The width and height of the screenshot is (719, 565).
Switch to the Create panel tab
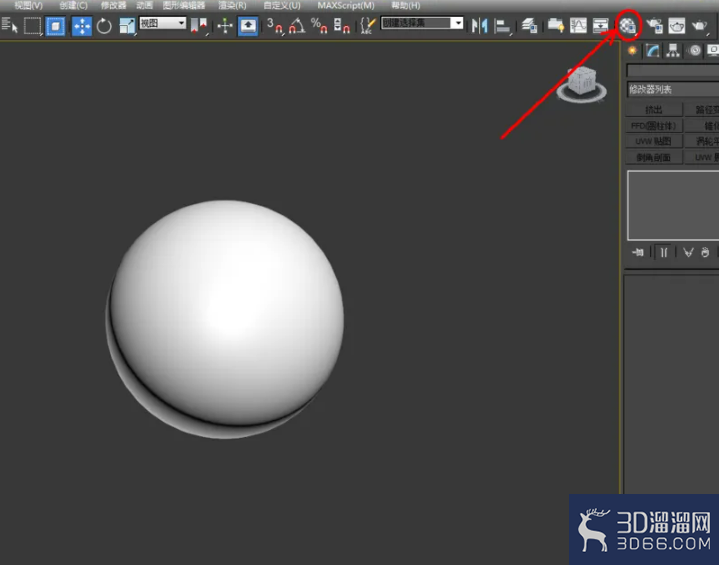click(632, 50)
